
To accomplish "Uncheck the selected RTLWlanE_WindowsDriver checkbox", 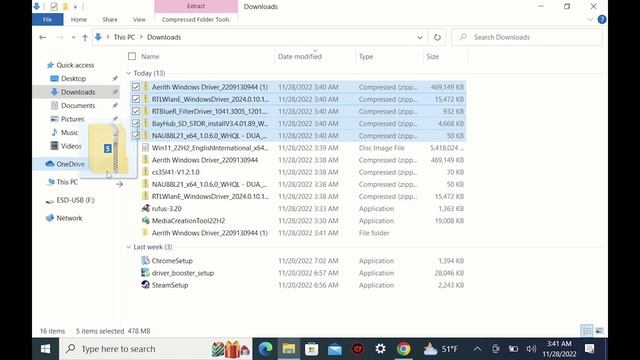I will (136, 99).
